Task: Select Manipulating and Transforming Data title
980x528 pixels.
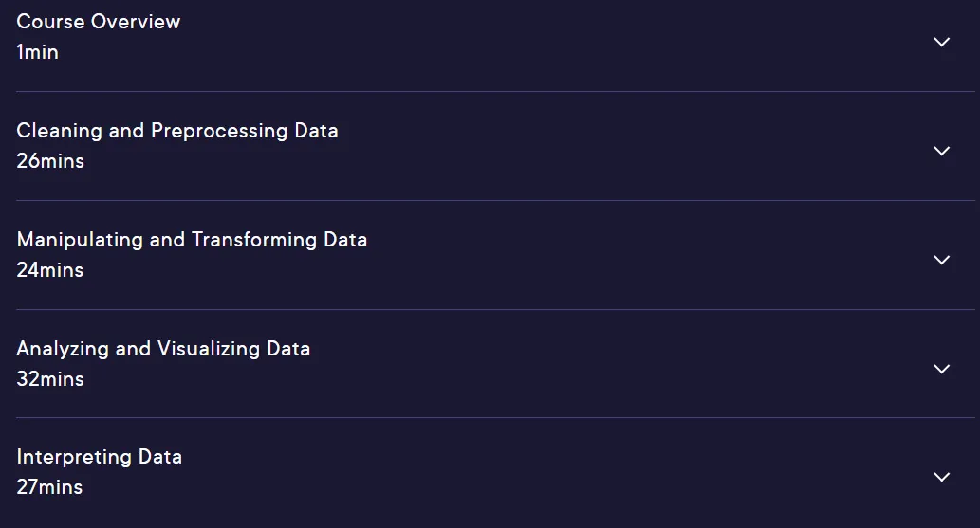Action: tap(192, 239)
